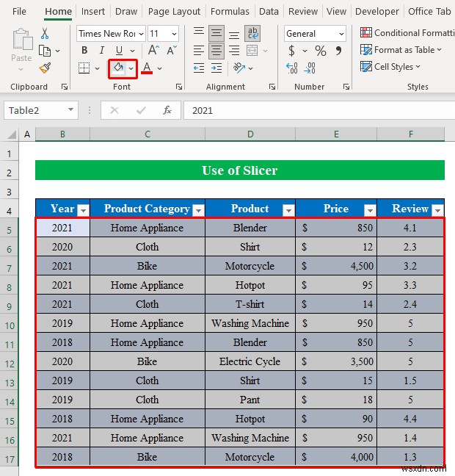Switch to the Page Layout tab
Image resolution: width=455 pixels, height=476 pixels.
[174, 12]
